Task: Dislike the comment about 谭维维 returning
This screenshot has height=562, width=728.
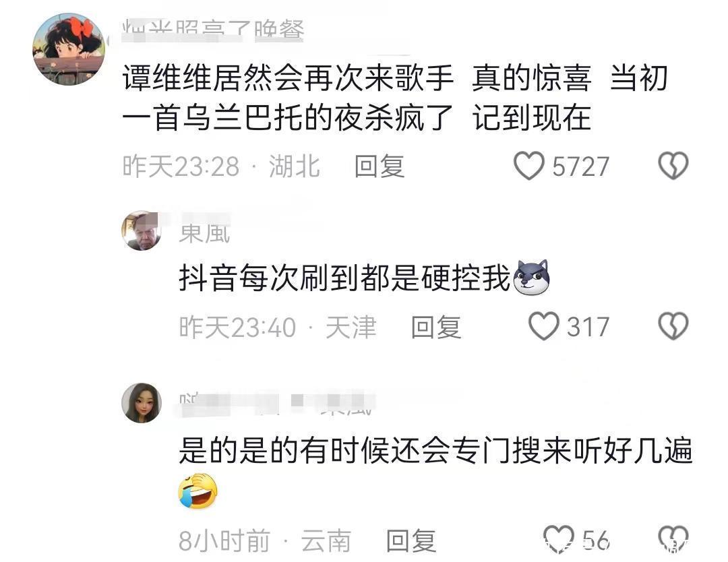Action: pos(673,166)
